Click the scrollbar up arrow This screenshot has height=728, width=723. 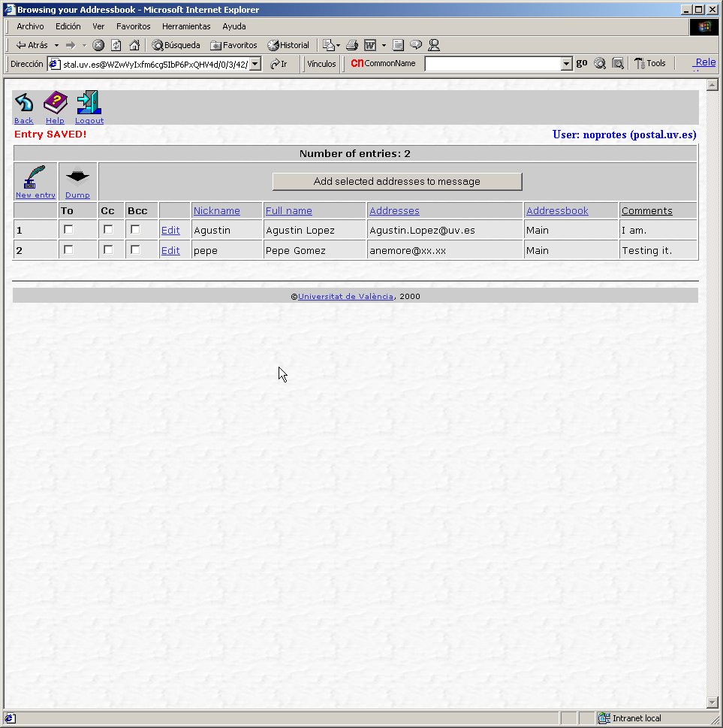pos(712,84)
